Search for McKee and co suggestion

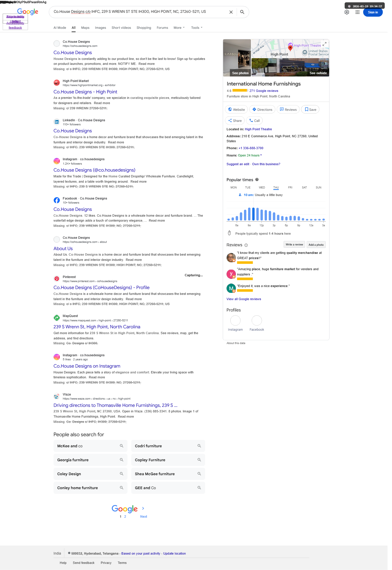point(90,446)
